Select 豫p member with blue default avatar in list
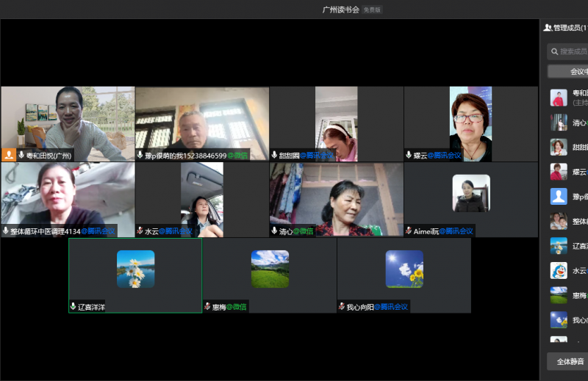 click(559, 197)
